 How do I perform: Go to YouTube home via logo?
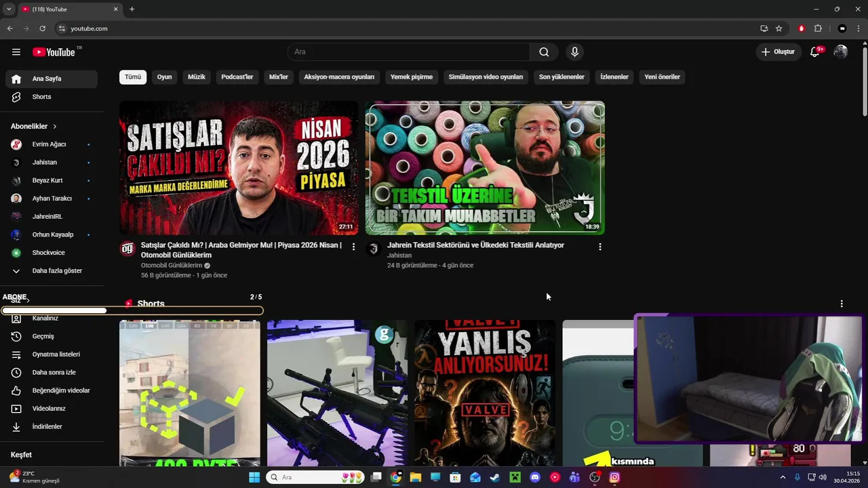[x=54, y=52]
